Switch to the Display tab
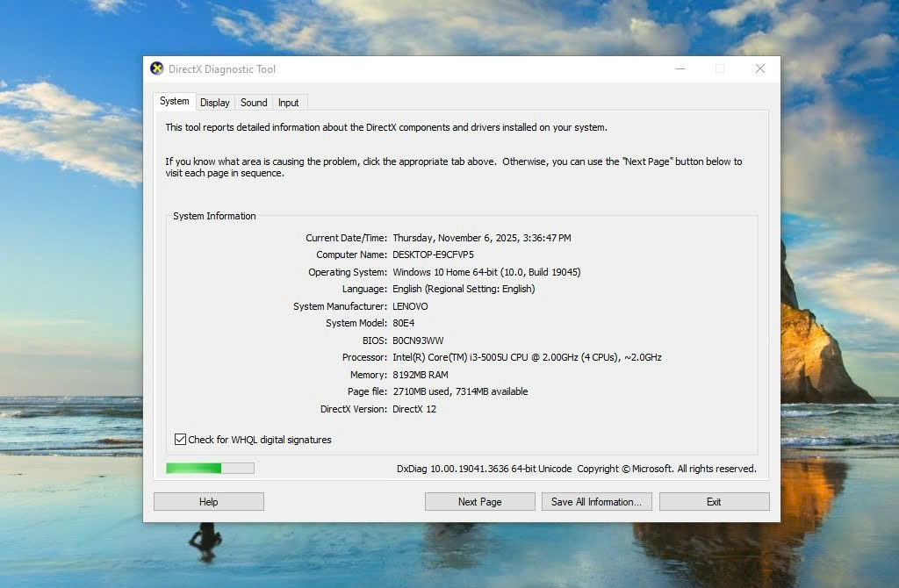899x588 pixels. (215, 103)
